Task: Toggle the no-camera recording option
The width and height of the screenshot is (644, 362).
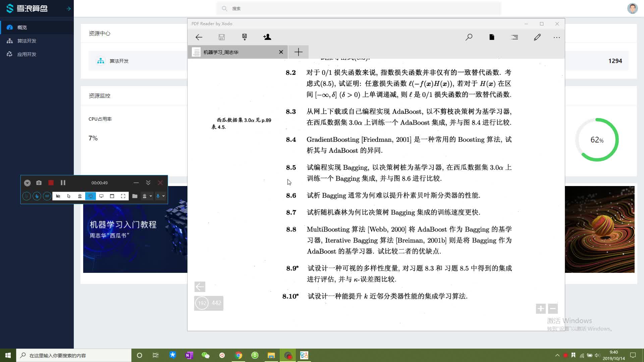Action: tap(58, 196)
